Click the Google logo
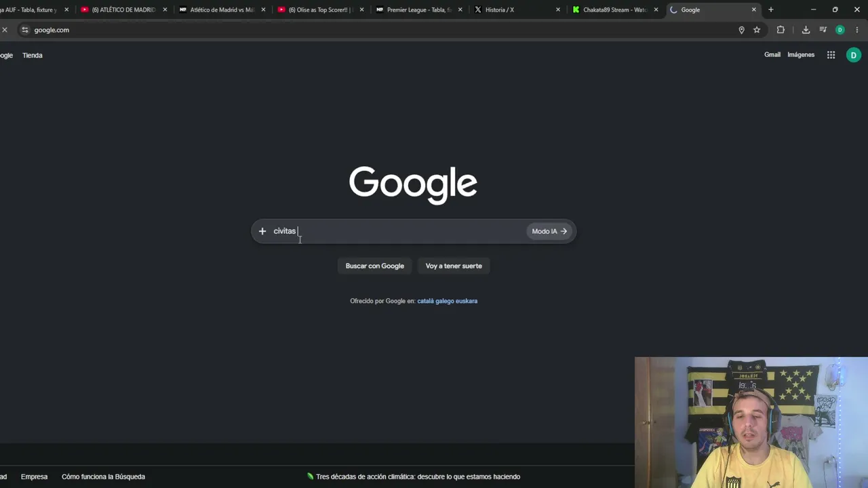 pyautogui.click(x=413, y=184)
